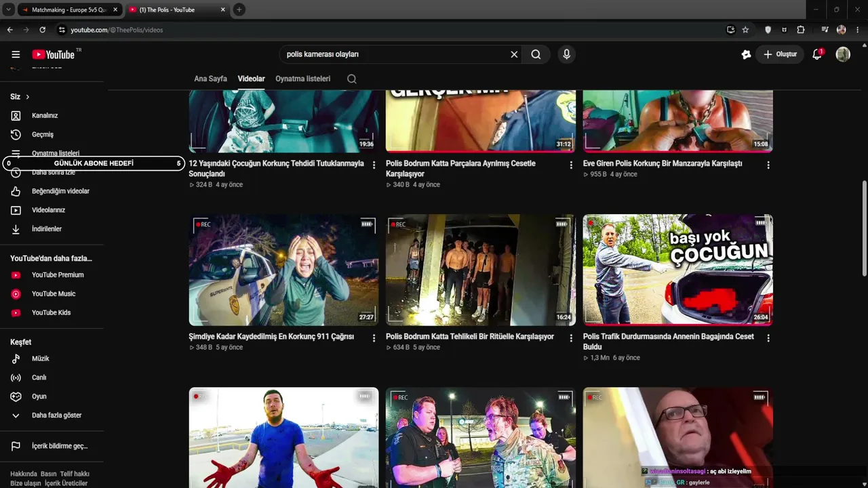Open options for Eve Giren Polis video
The image size is (868, 488).
coord(768,165)
